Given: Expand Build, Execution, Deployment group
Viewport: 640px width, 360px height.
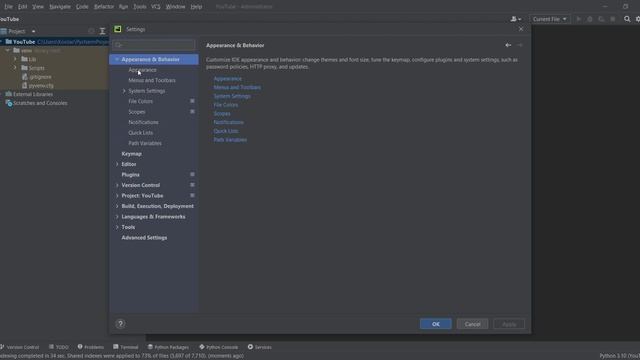Looking at the screenshot, I should (x=117, y=206).
